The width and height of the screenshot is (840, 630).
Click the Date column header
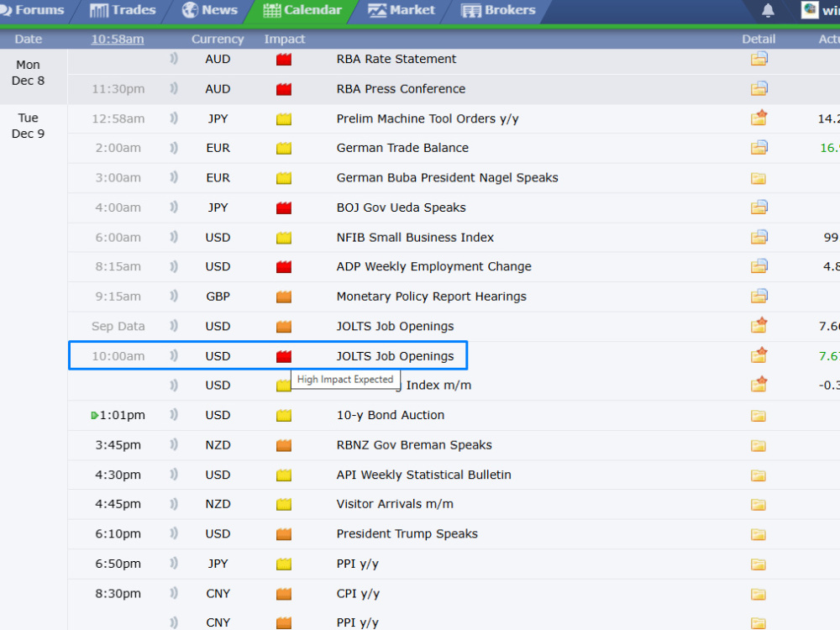tap(29, 39)
